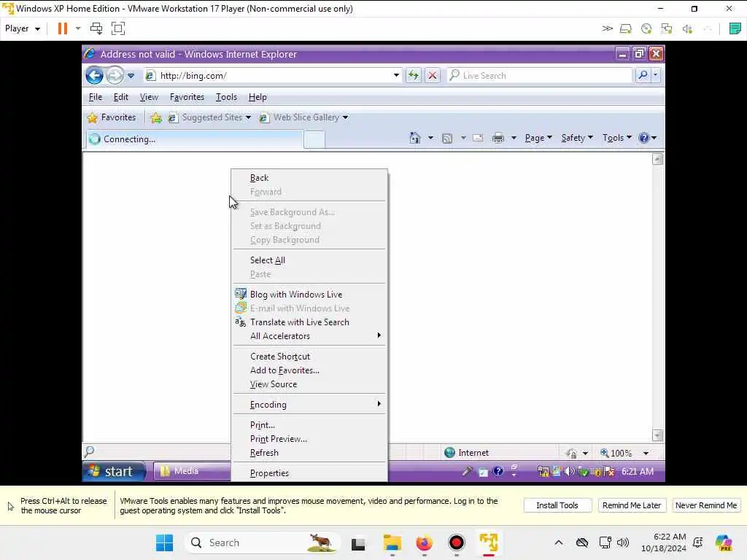Expand the Print options dropdown arrow
This screenshot has width=747, height=560.
click(x=514, y=138)
